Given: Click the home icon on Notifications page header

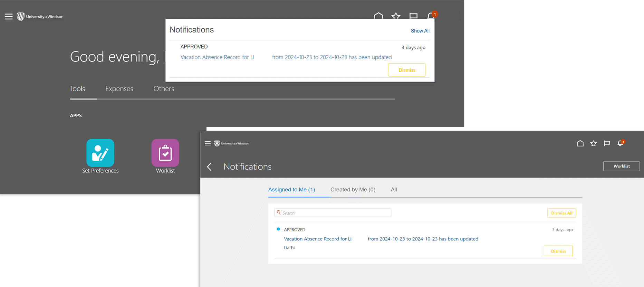Looking at the screenshot, I should (580, 143).
